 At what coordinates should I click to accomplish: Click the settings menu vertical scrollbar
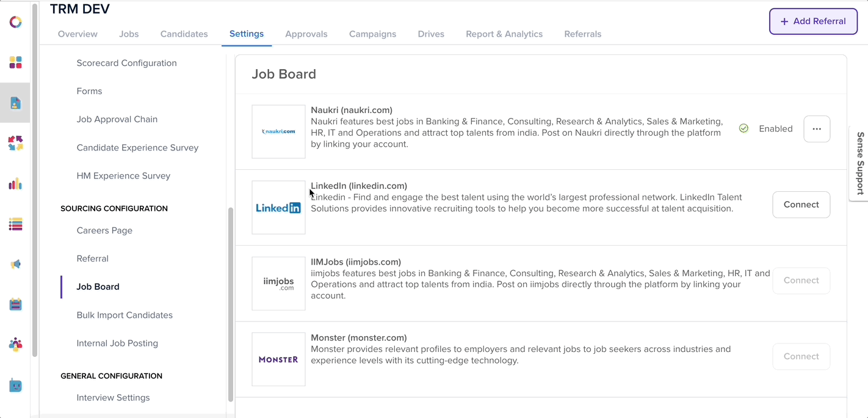231,304
